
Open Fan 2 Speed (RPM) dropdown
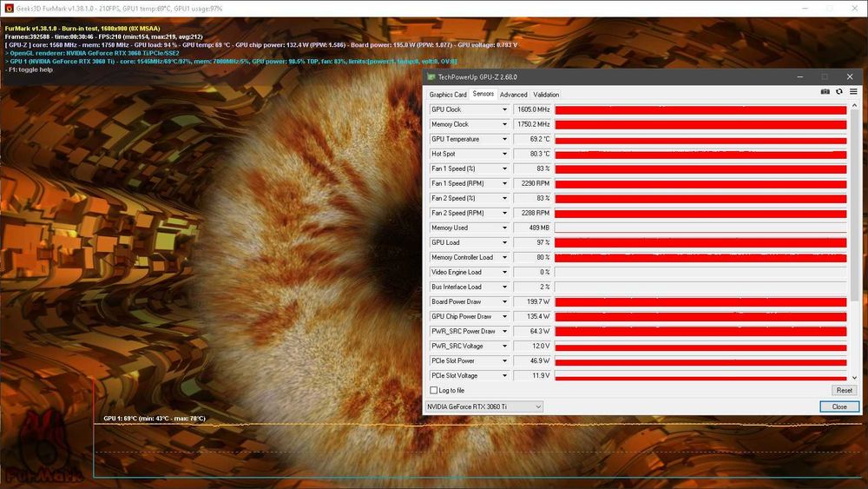(x=504, y=213)
